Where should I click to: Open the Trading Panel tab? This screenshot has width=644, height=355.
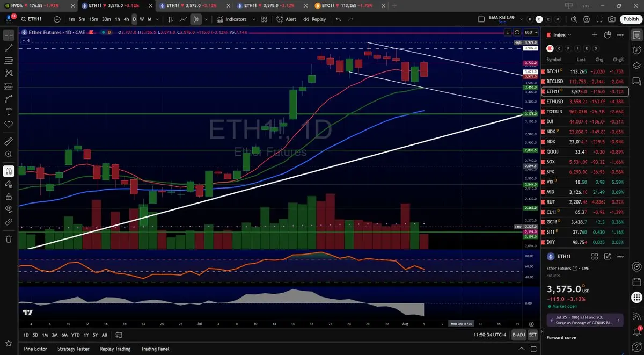pos(155,349)
